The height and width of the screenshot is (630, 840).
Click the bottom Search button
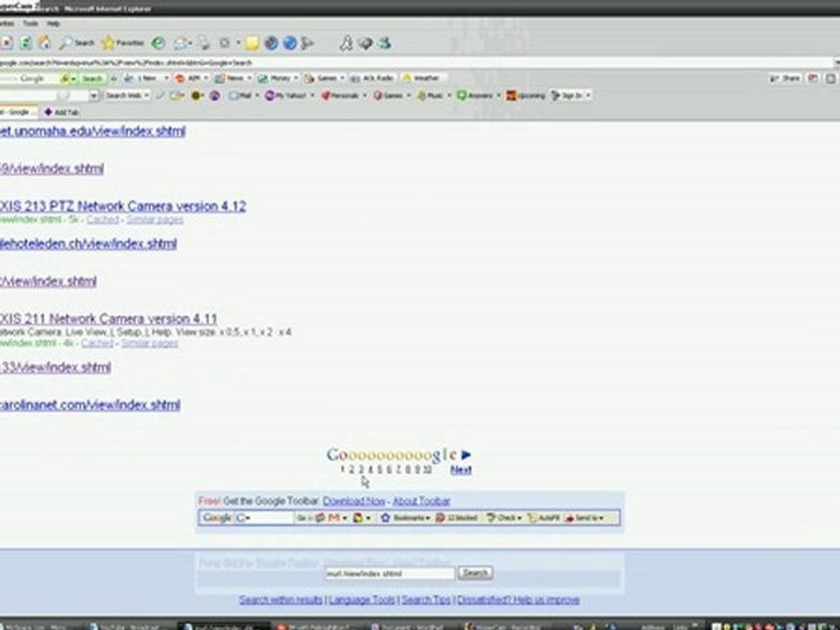click(x=475, y=573)
